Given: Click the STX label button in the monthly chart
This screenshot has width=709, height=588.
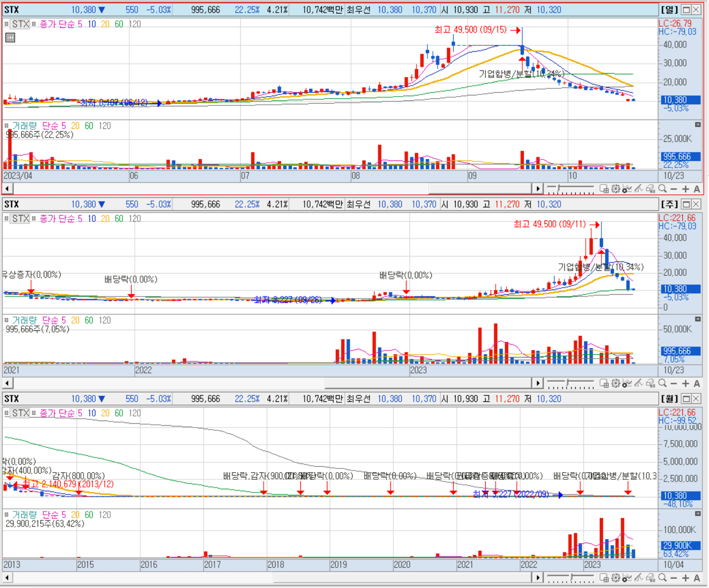Looking at the screenshot, I should (21, 413).
